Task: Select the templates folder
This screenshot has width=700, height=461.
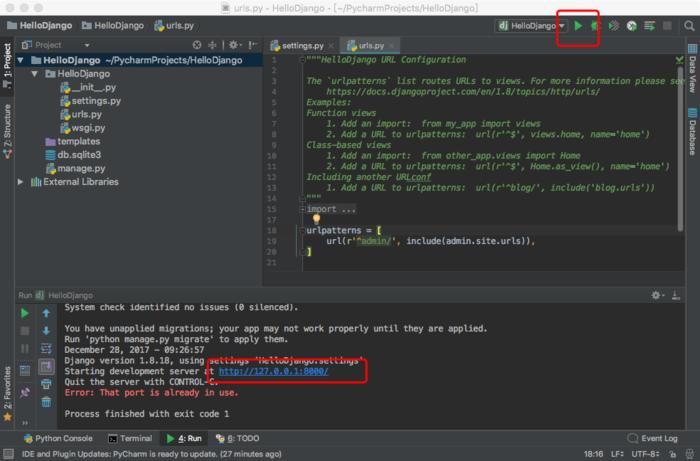Action: coord(73,141)
